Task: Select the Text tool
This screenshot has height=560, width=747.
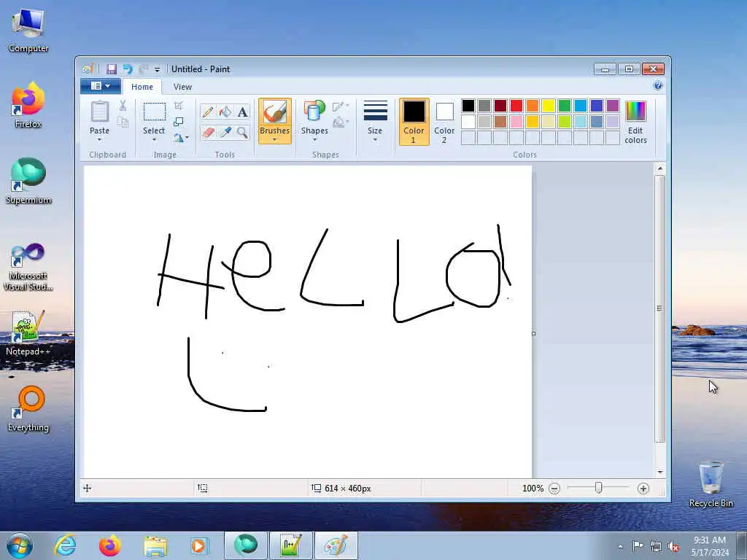Action: point(242,112)
